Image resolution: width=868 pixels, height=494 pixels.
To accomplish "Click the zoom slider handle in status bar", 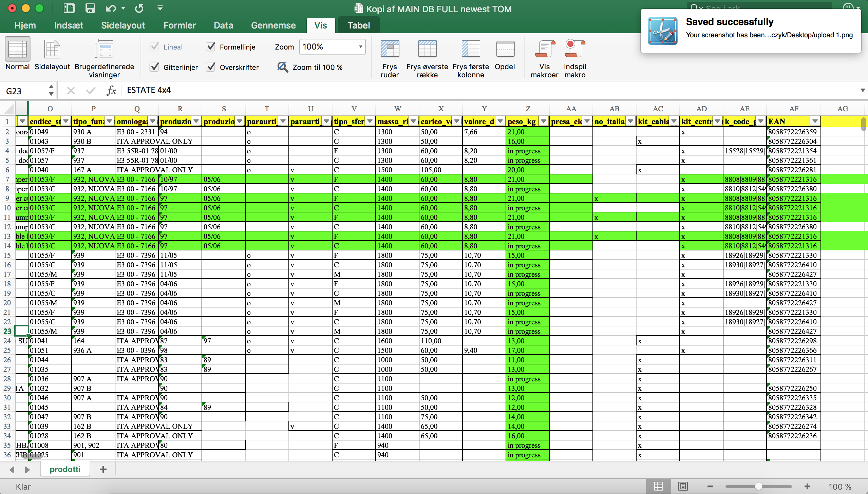I will tap(758, 487).
